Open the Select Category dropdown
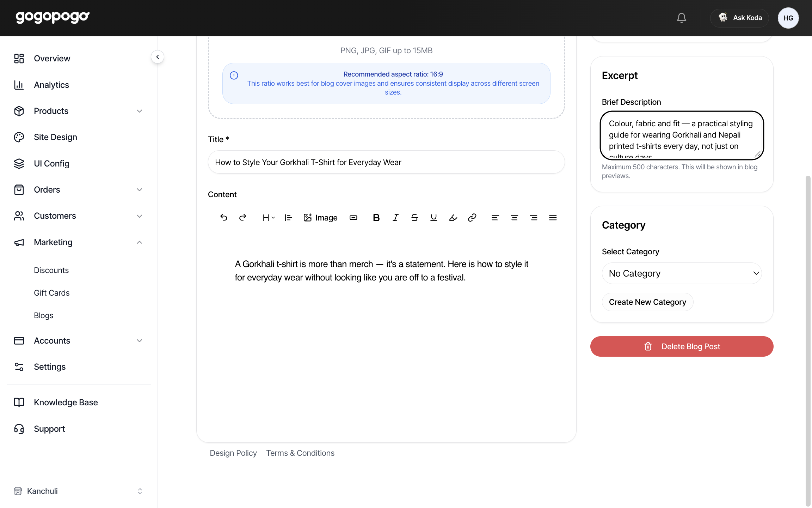The width and height of the screenshot is (812, 508). [682, 273]
